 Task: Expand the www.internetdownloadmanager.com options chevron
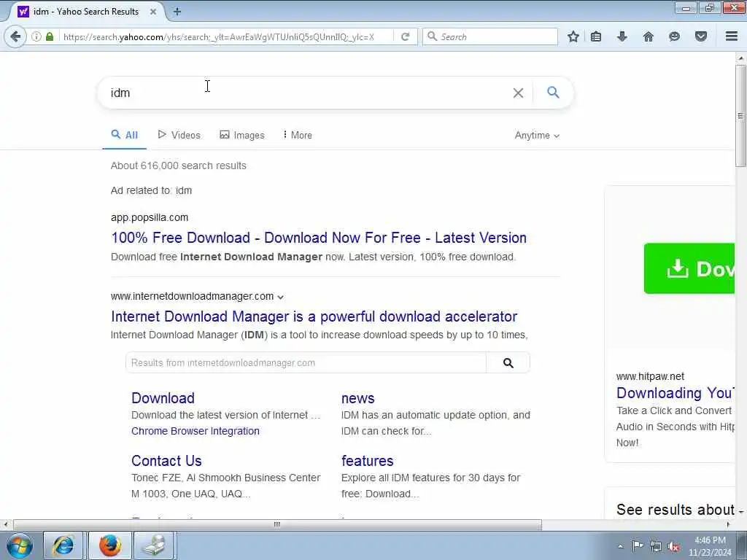tap(281, 297)
